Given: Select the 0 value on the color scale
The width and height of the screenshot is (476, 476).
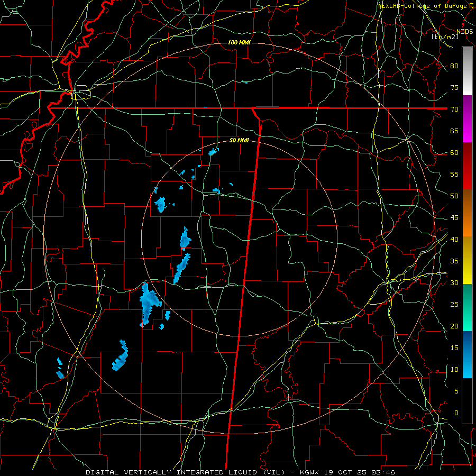Looking at the screenshot, I should tap(456, 413).
